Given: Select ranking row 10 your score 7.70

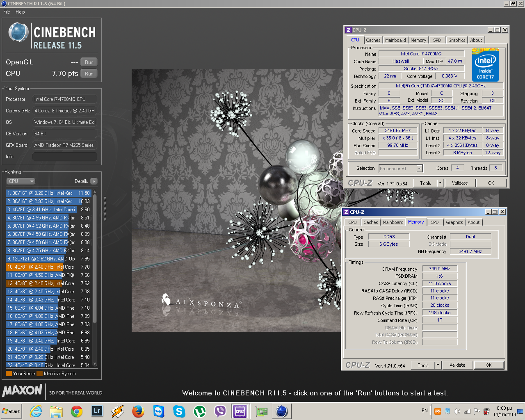Looking at the screenshot, I should point(48,267).
